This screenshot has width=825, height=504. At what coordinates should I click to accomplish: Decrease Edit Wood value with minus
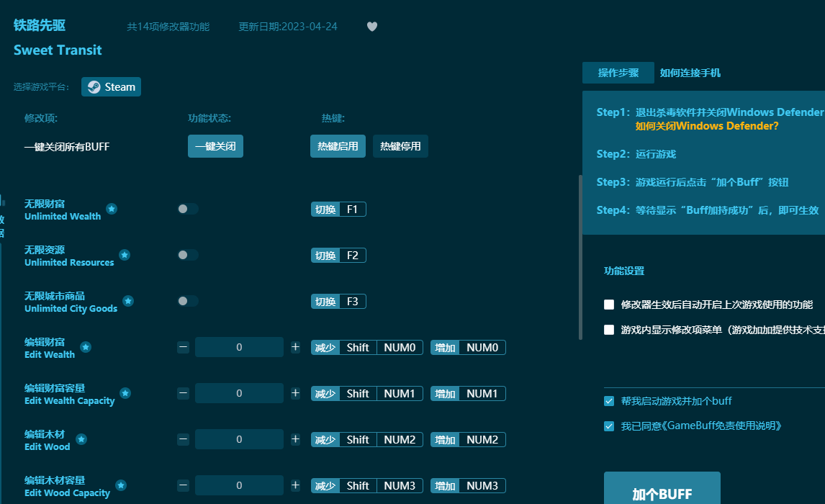183,439
